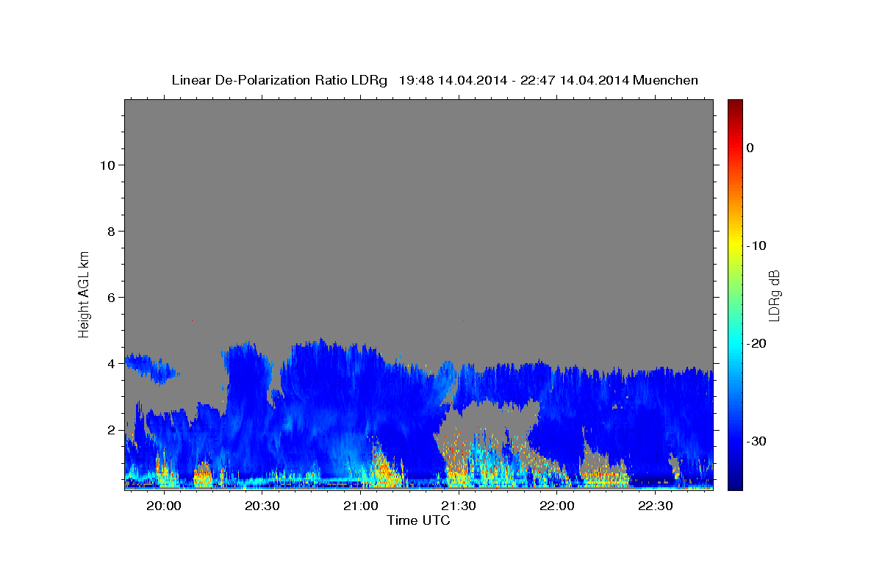Click the 20:00 time tick label

point(163,506)
